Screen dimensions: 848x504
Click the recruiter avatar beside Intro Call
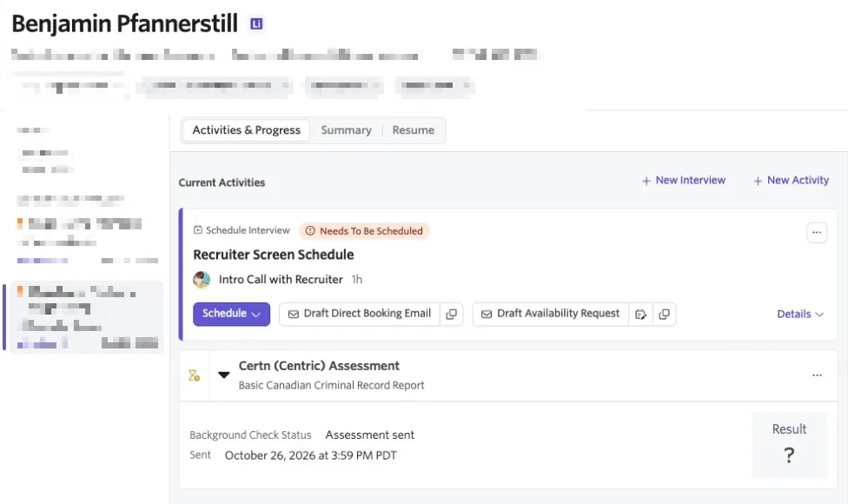(202, 280)
